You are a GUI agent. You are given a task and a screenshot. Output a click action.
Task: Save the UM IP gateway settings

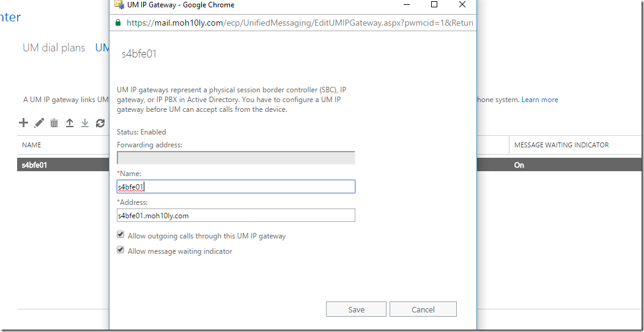[x=356, y=309]
